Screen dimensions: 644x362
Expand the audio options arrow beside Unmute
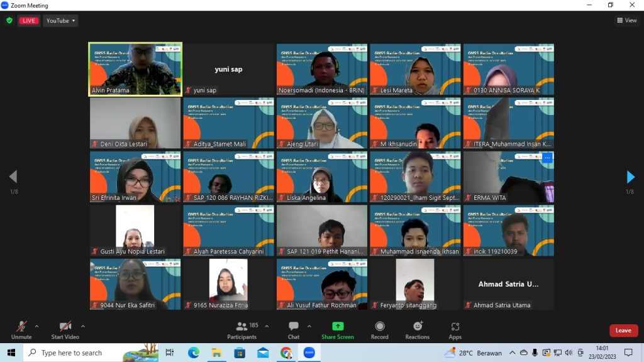click(x=36, y=326)
